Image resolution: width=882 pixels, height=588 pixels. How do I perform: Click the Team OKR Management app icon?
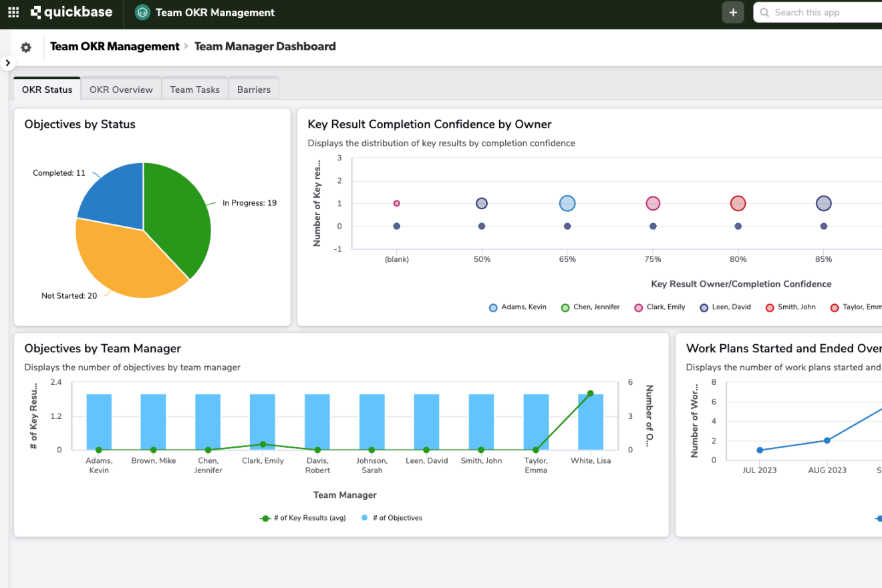pyautogui.click(x=142, y=12)
